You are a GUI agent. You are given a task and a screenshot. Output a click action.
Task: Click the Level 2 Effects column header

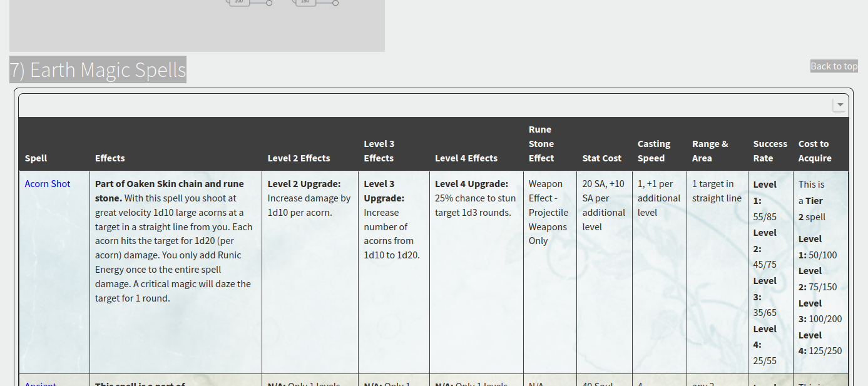pos(299,158)
